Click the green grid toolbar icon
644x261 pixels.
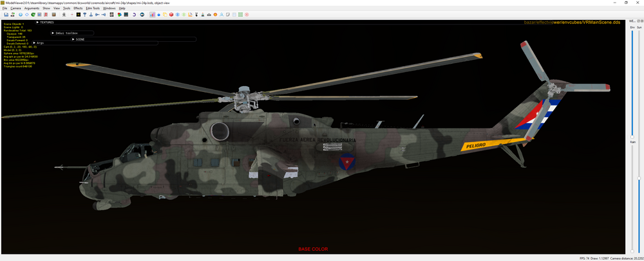(x=240, y=14)
